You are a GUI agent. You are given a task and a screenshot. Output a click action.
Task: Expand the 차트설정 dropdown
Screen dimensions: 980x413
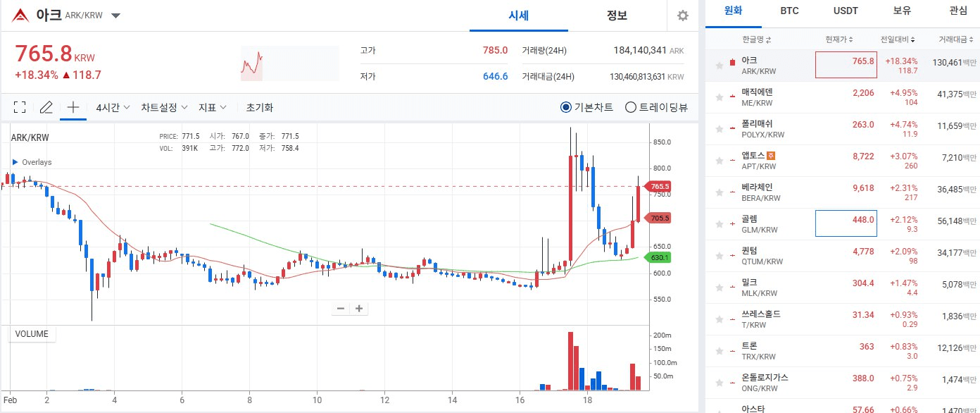coord(164,108)
